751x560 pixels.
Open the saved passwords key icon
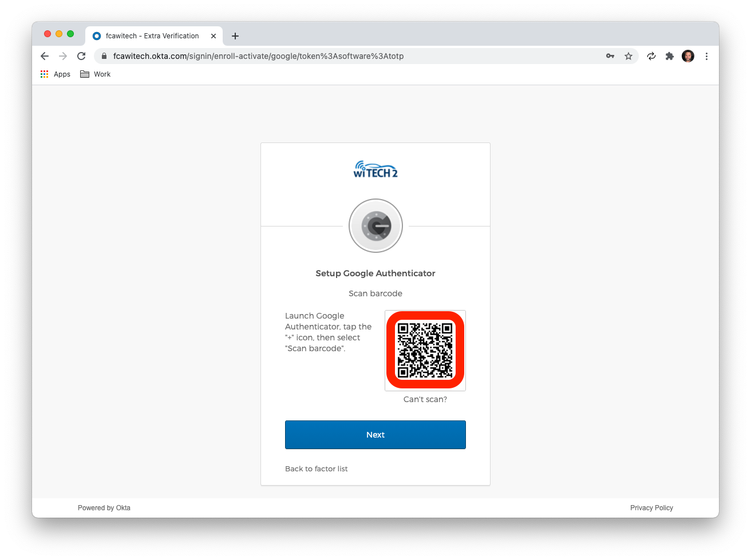point(610,56)
